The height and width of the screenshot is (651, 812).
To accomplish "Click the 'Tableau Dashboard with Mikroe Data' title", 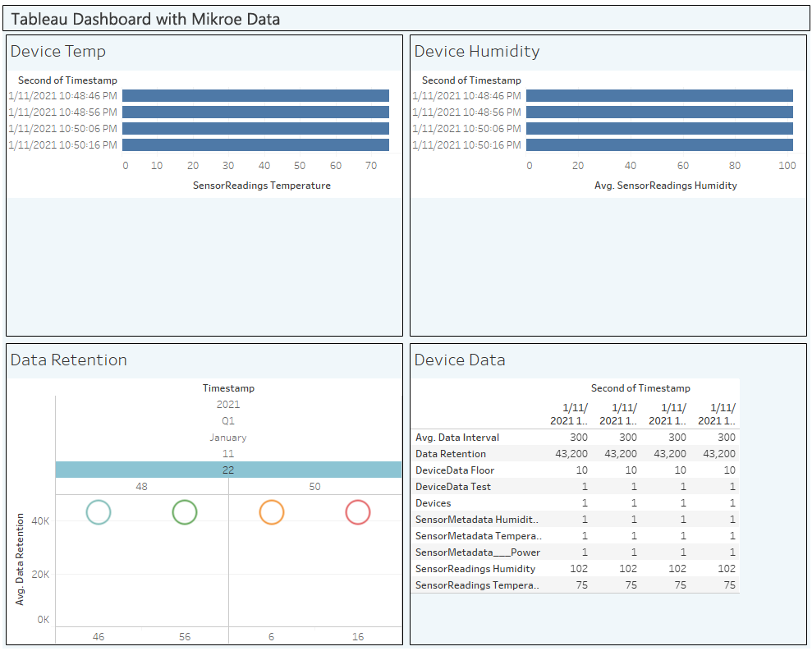I will (145, 19).
